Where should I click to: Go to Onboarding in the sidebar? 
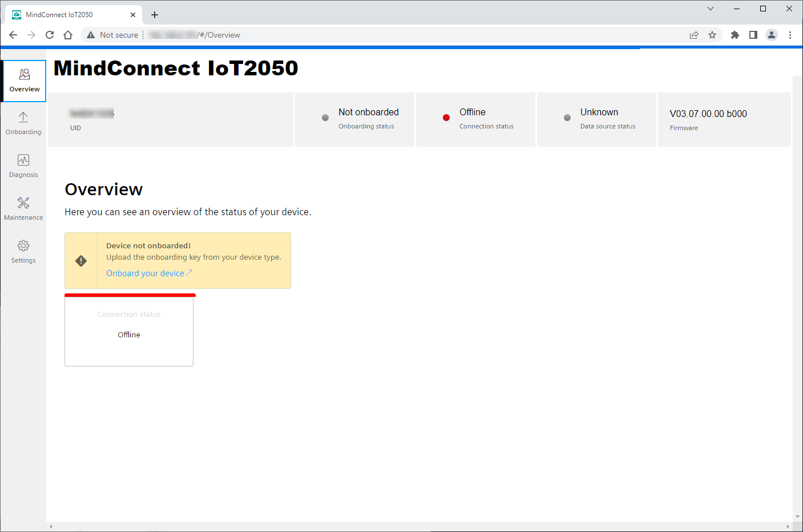(x=23, y=123)
